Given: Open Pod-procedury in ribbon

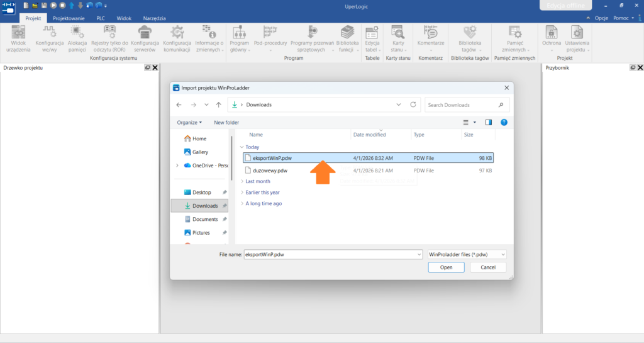Looking at the screenshot, I should (x=270, y=39).
